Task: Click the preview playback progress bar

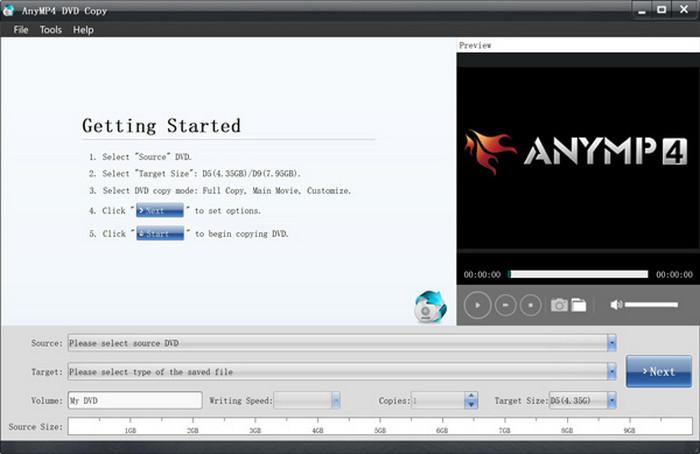Action: [578, 274]
